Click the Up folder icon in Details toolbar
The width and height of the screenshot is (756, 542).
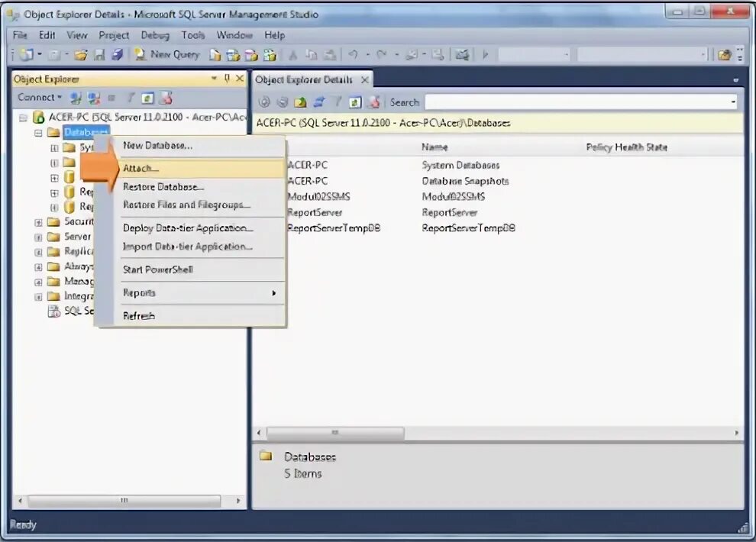coord(300,102)
